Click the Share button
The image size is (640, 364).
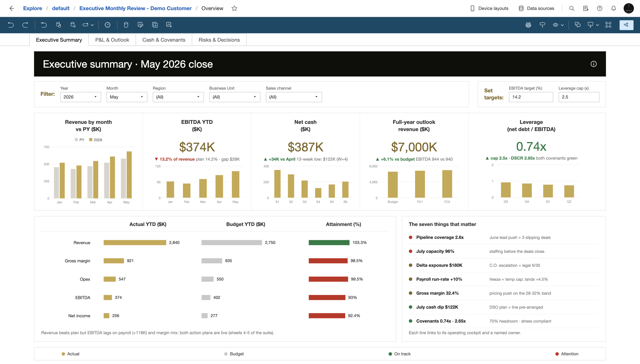[x=626, y=25]
